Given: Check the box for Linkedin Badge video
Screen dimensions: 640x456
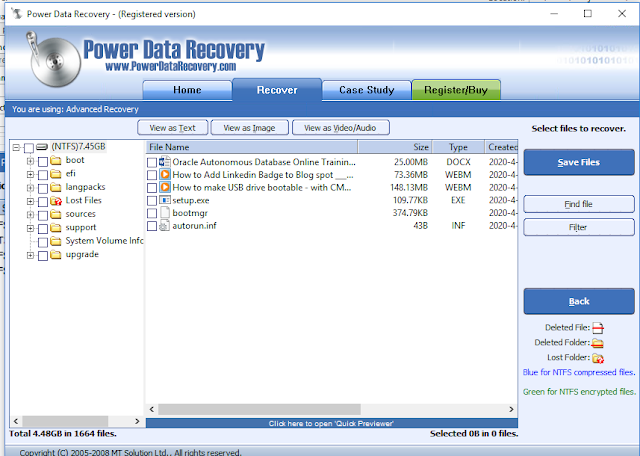Looking at the screenshot, I should pos(152,175).
